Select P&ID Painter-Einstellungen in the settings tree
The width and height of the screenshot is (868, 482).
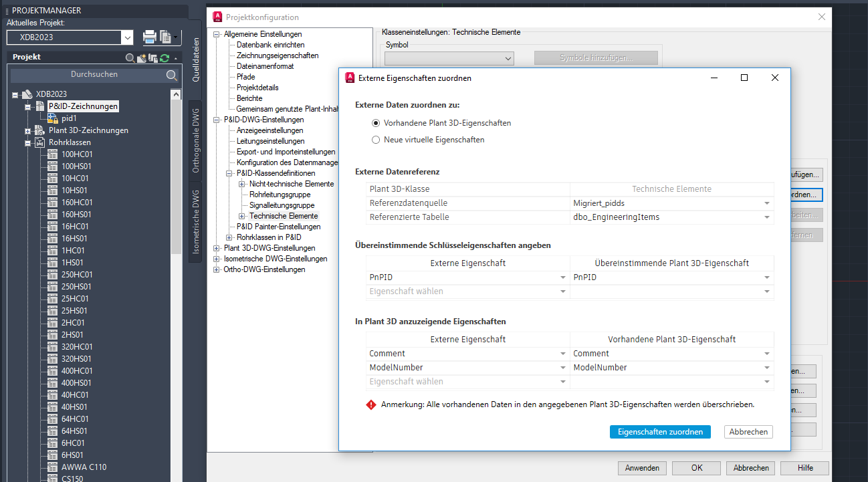[x=278, y=227]
